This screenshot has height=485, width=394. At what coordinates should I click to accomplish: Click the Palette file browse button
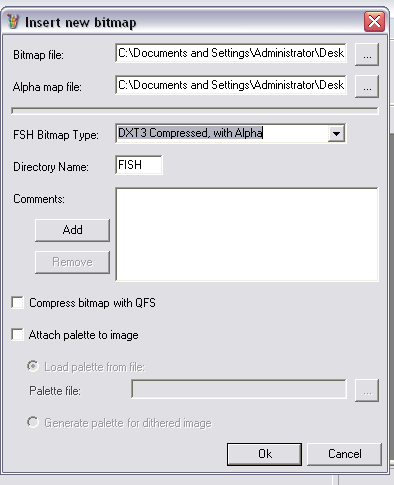click(x=367, y=390)
